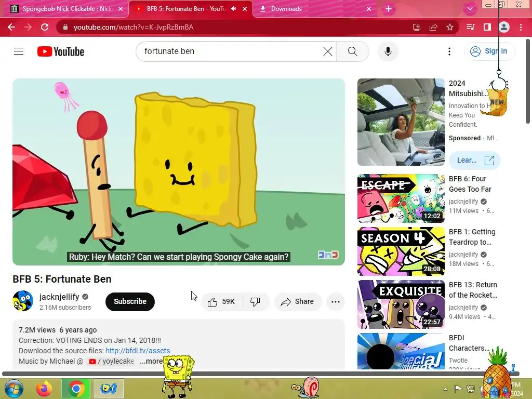Like the video with 59K thumbs up

221,302
